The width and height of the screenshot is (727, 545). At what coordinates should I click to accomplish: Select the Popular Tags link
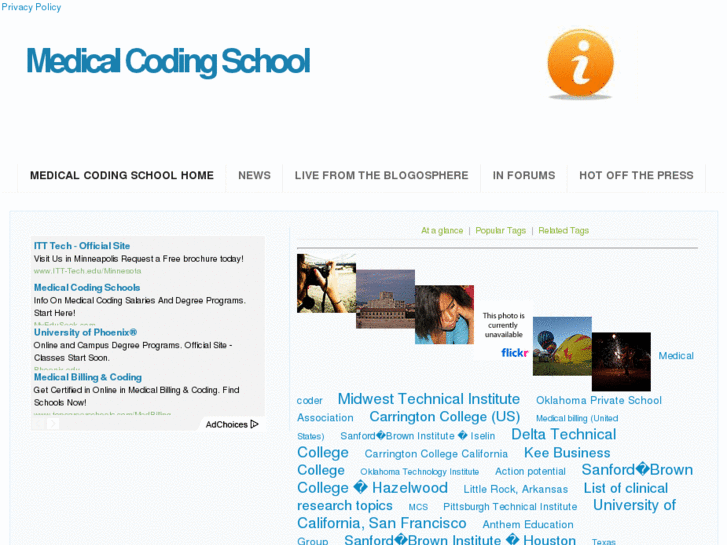pos(500,231)
